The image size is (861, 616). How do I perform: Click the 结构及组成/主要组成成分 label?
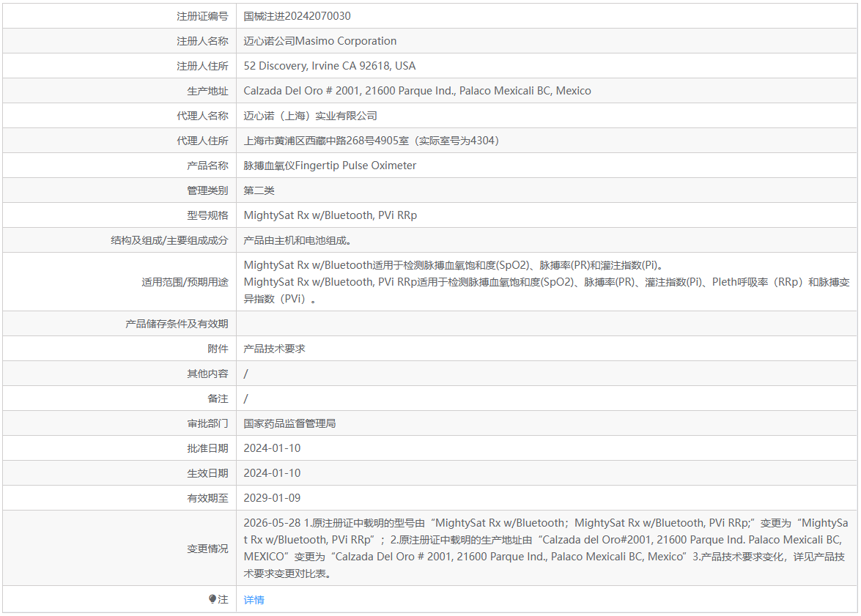coord(169,240)
